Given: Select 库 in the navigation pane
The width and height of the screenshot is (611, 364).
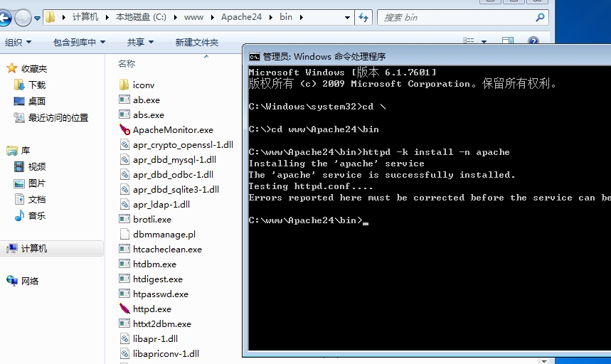Looking at the screenshot, I should [26, 151].
